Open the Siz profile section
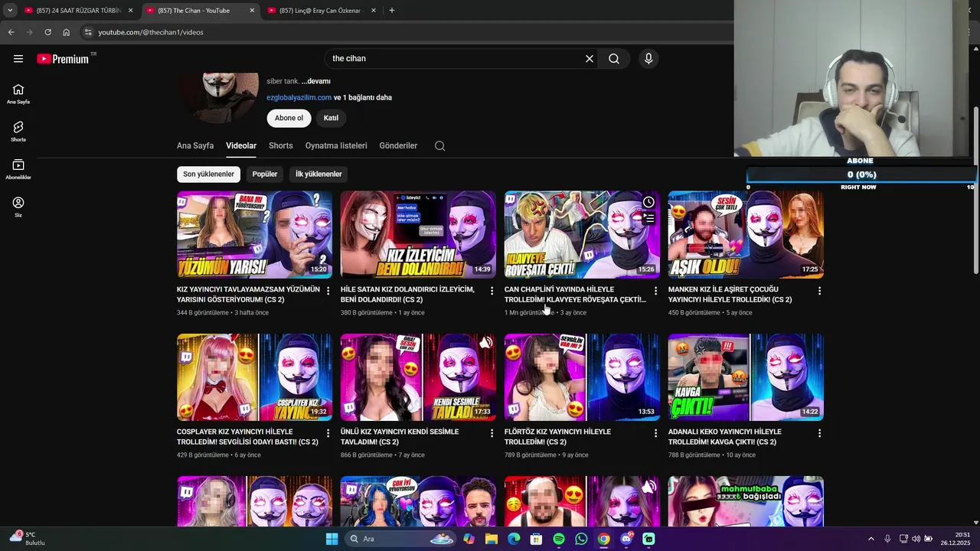 coord(18,207)
